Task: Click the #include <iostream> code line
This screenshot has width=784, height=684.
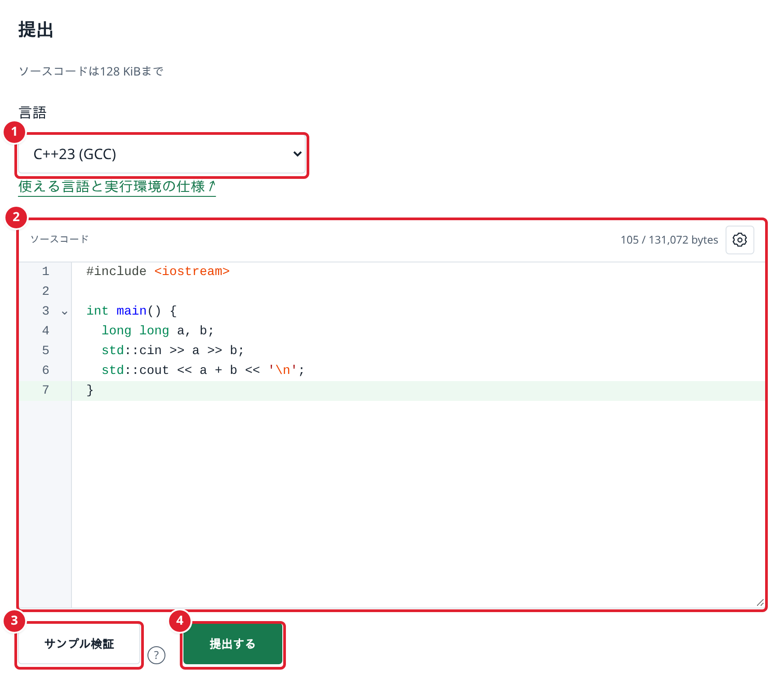Action: click(158, 271)
